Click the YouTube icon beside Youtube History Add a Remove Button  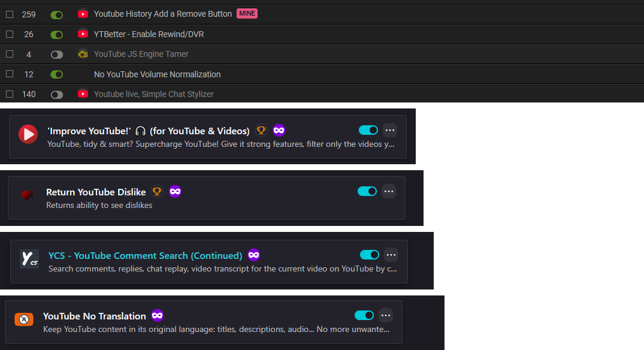[83, 14]
